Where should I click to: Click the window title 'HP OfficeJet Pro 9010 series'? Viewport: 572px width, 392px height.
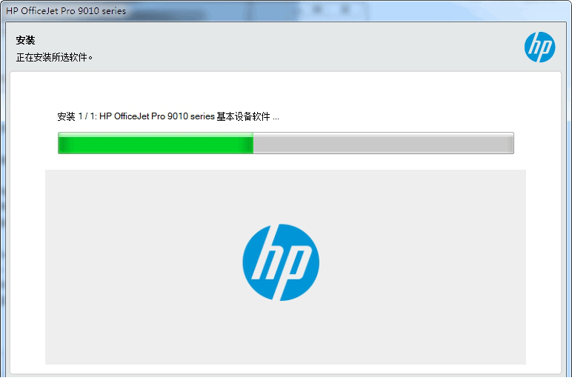click(66, 11)
